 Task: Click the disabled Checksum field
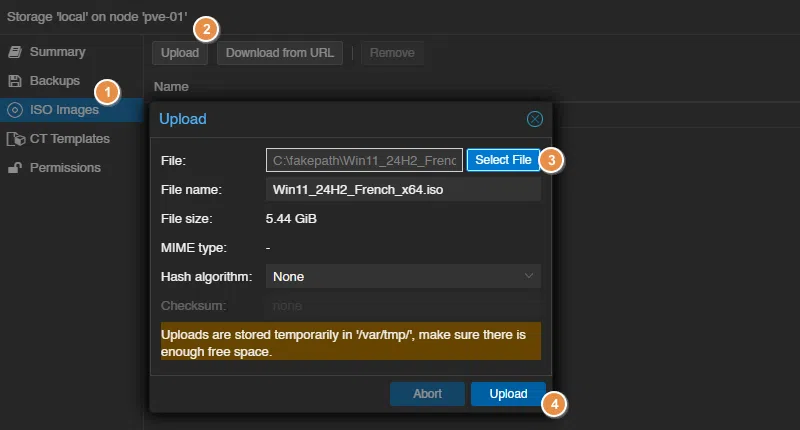pos(403,306)
